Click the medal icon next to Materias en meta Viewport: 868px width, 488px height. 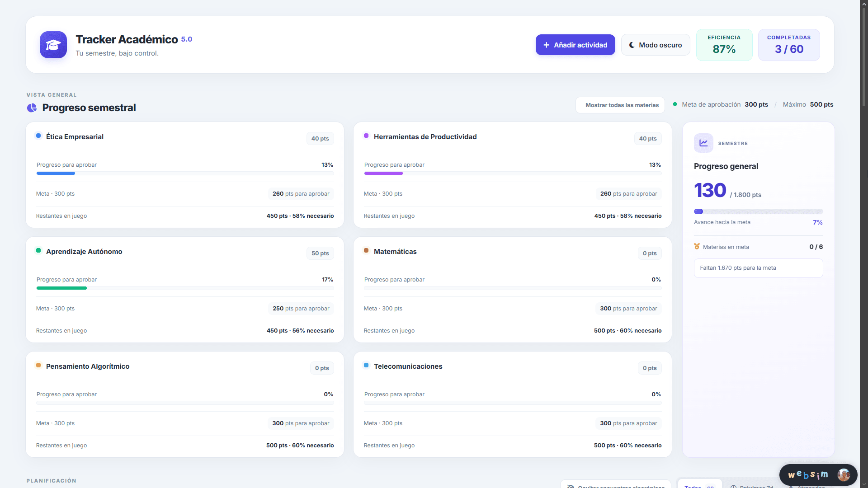point(697,247)
